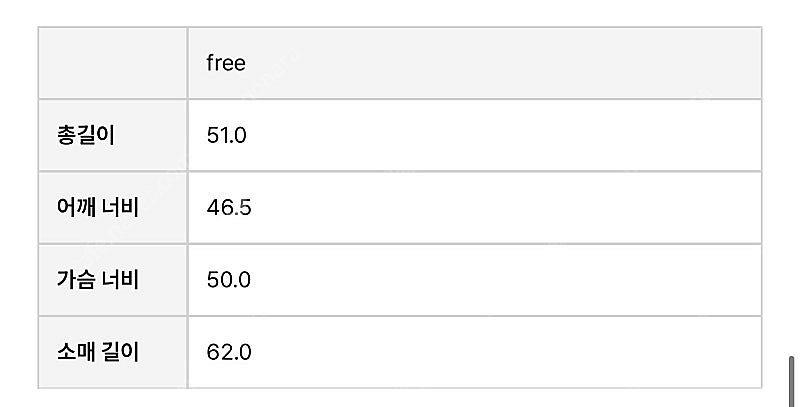Click blank area right of "free" header
The height and width of the screenshot is (407, 800).
500,63
